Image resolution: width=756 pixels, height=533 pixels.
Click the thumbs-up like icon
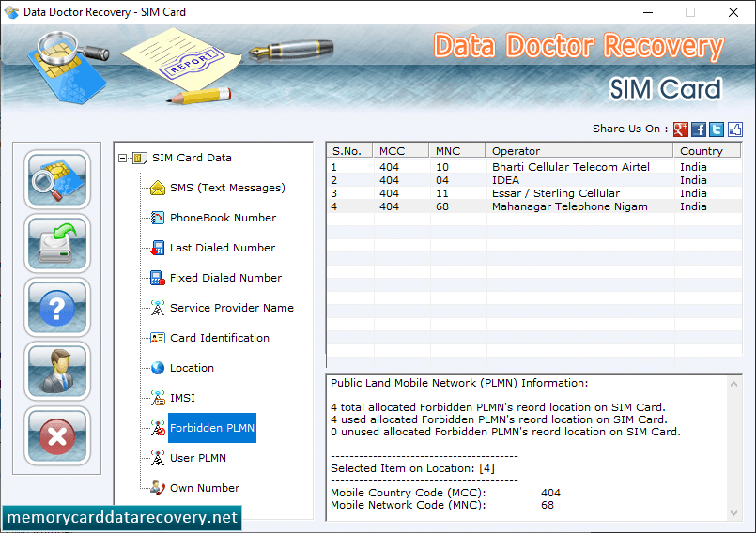(x=734, y=129)
